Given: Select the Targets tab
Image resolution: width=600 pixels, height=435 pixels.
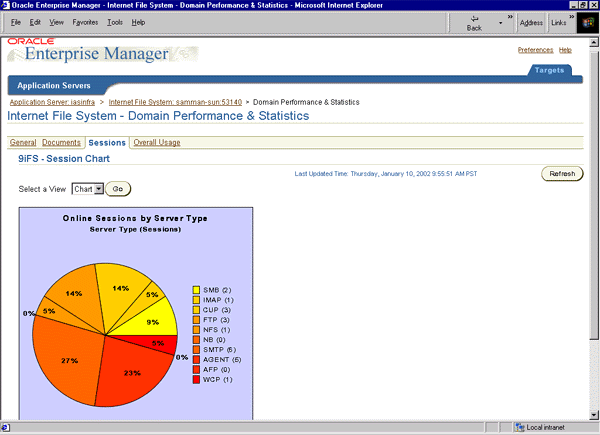Looking at the screenshot, I should pos(549,70).
